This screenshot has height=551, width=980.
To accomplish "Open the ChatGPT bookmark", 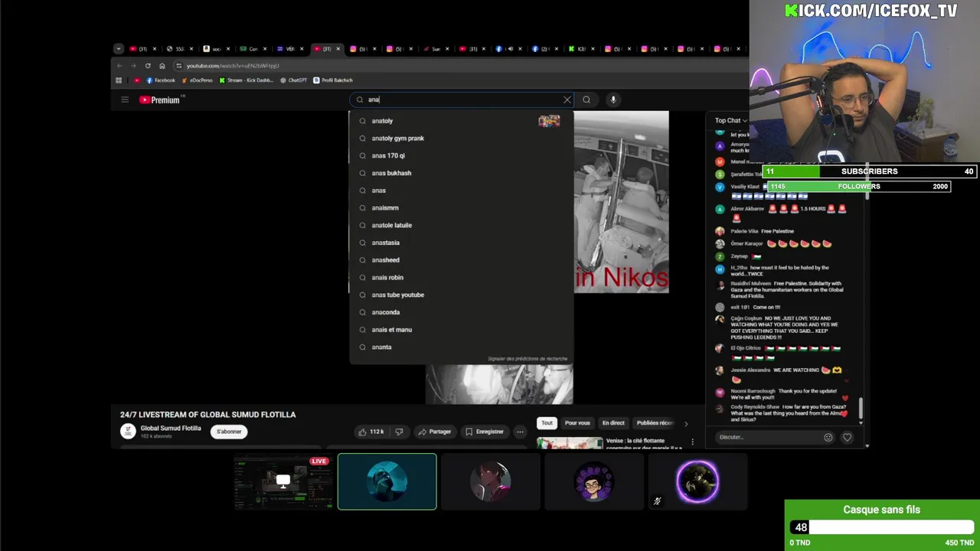I will [293, 80].
